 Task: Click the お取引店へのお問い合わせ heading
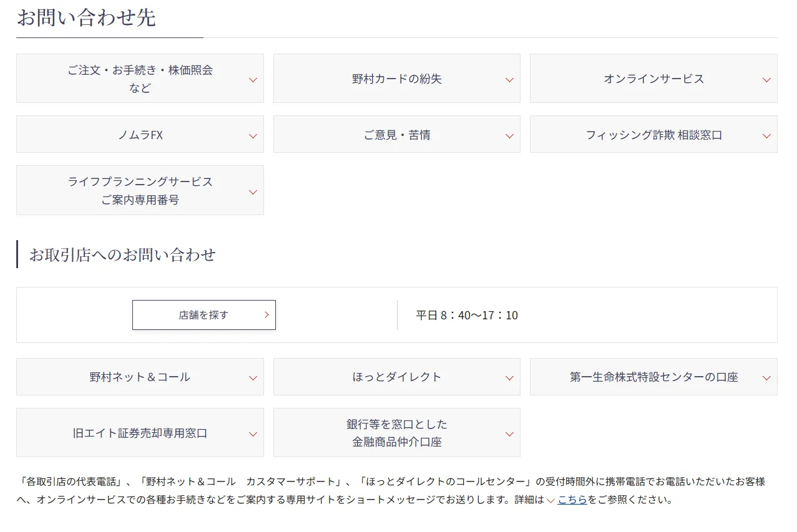[122, 254]
